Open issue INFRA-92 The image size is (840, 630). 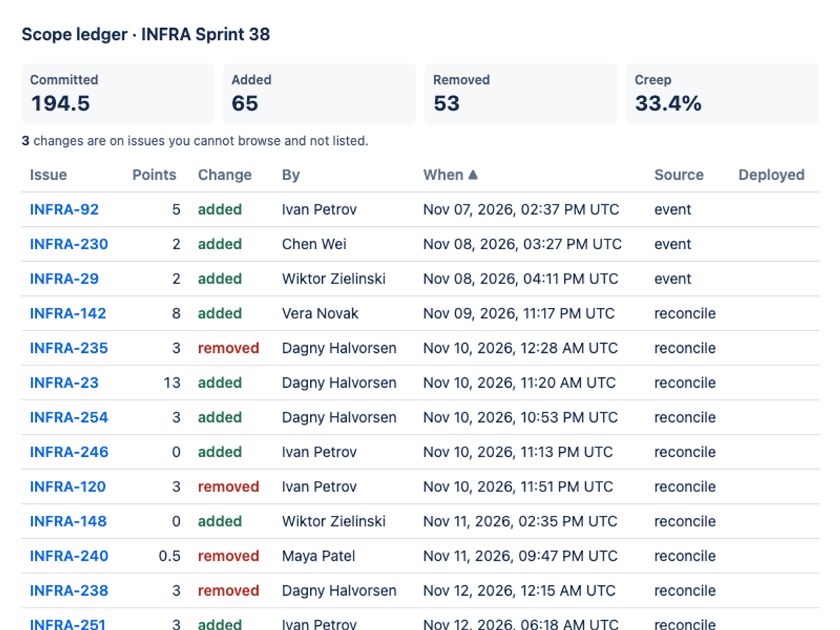pos(64,209)
